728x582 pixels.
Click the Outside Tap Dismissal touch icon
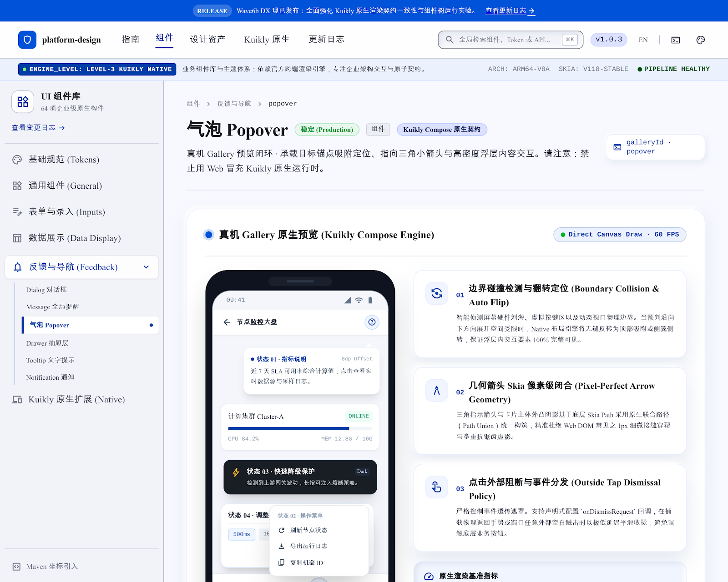[437, 487]
